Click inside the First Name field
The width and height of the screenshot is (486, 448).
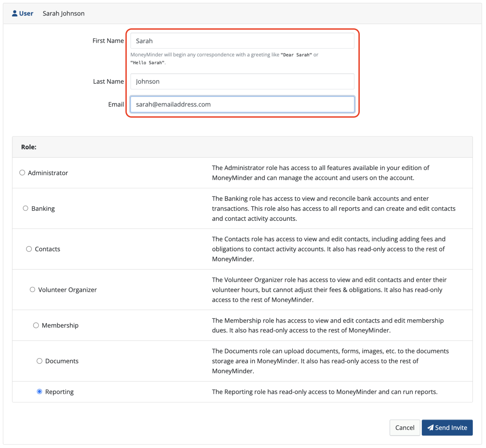click(242, 41)
